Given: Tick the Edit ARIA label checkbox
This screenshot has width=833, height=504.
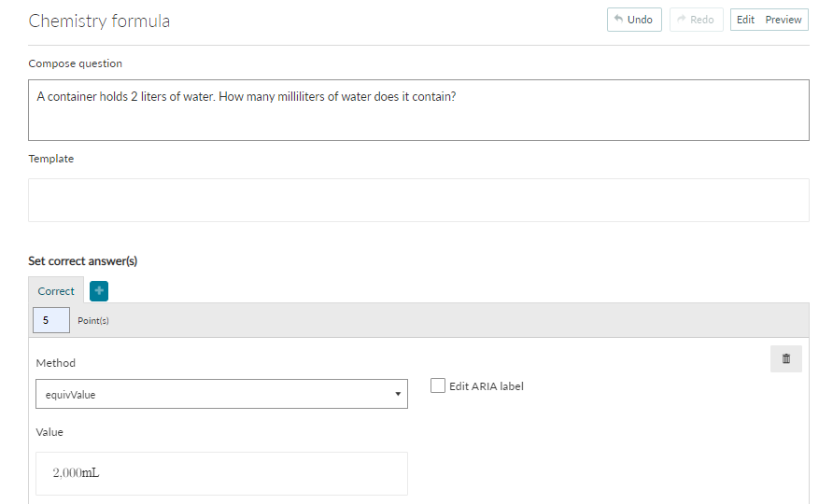Looking at the screenshot, I should (438, 385).
